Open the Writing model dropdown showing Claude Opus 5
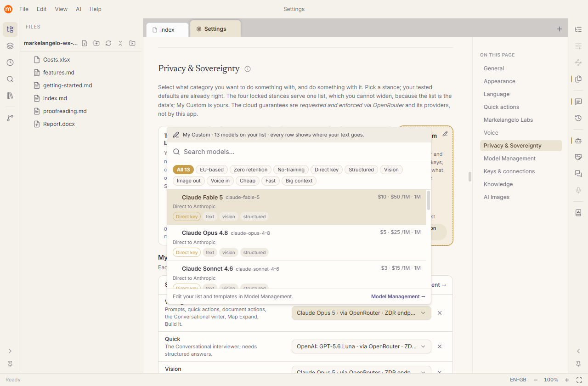 tap(362, 313)
